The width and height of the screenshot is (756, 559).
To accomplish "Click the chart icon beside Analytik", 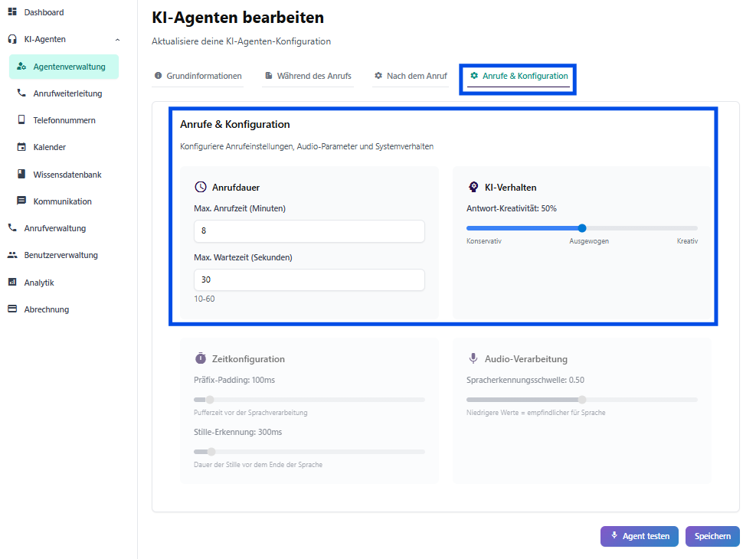I will pos(12,283).
